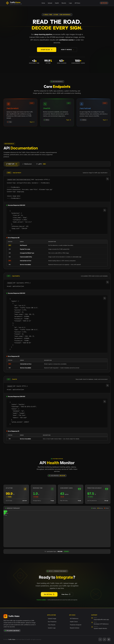Click Try it on the /health card
This screenshot has height=644, width=114.
68,120
